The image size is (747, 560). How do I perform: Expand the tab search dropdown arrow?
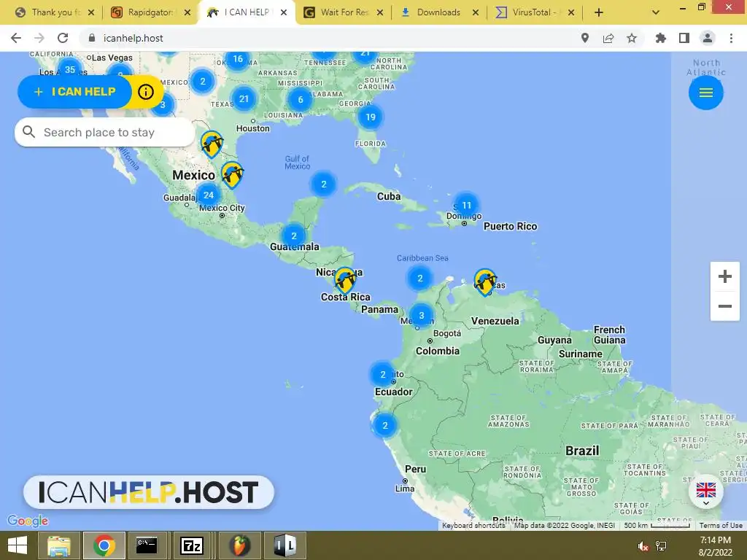coord(656,12)
